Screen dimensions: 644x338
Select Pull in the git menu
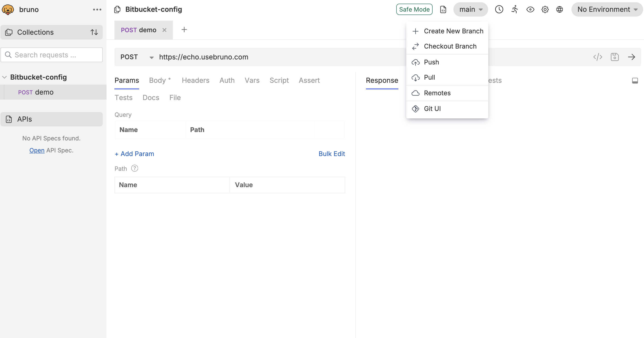click(447, 77)
